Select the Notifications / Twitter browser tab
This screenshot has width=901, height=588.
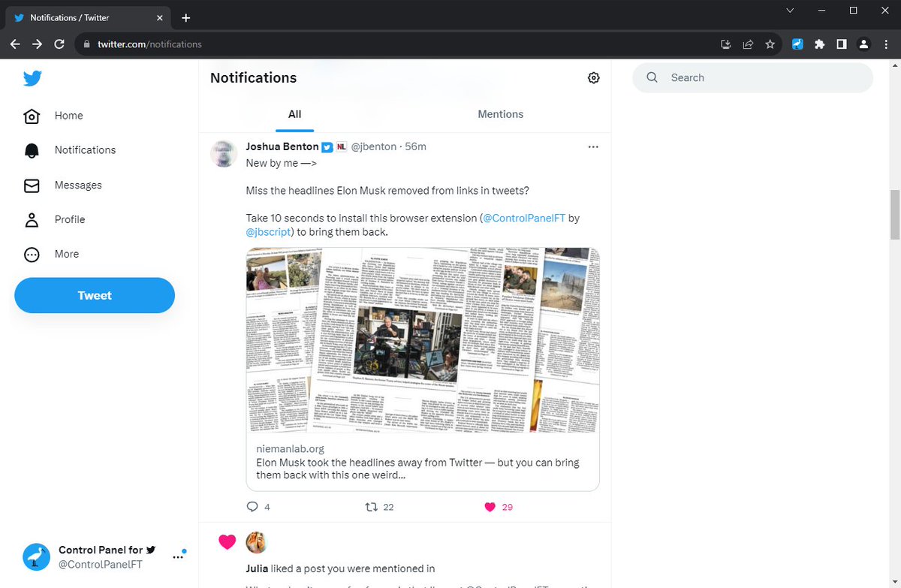[89, 17]
